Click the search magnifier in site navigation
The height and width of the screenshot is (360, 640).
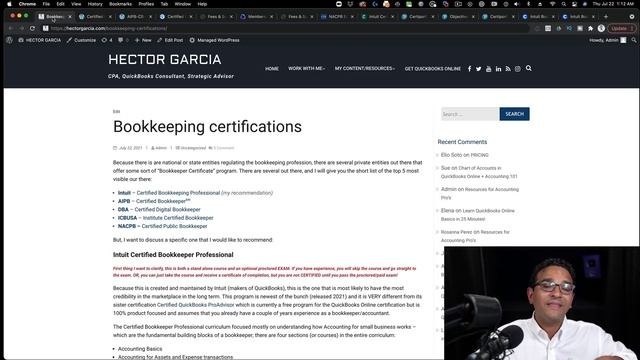point(529,68)
